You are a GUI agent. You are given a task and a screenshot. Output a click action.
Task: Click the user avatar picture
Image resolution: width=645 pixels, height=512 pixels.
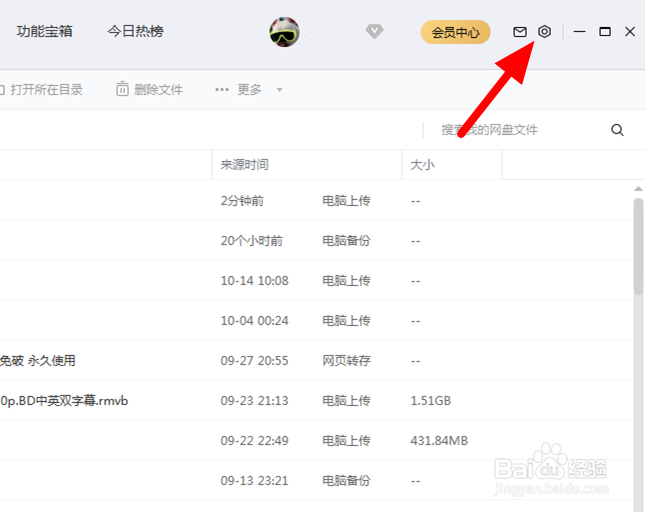[284, 32]
